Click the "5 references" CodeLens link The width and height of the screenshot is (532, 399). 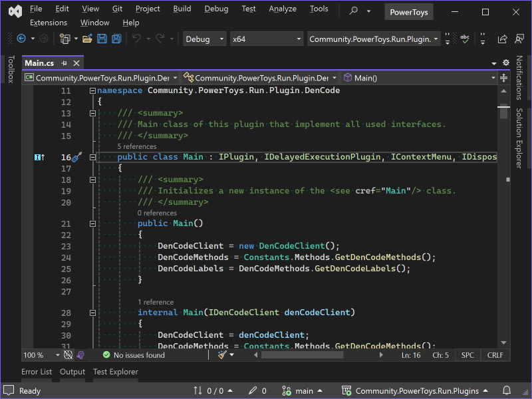click(137, 146)
